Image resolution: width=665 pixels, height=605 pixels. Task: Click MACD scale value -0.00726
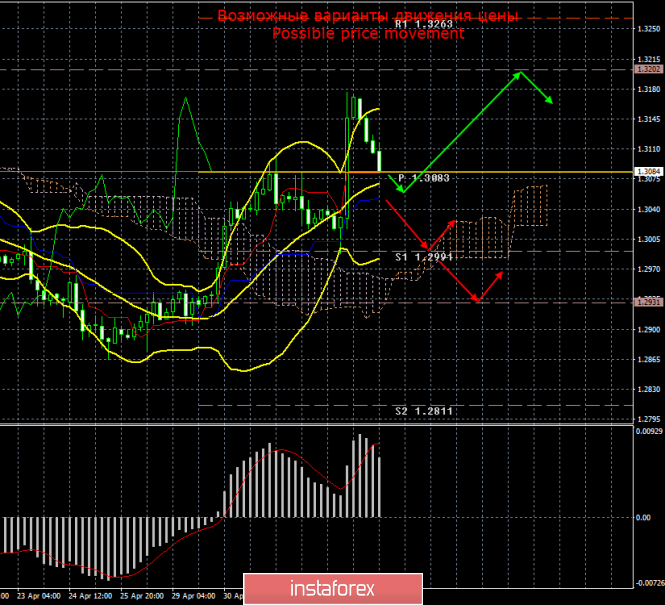tap(649, 583)
